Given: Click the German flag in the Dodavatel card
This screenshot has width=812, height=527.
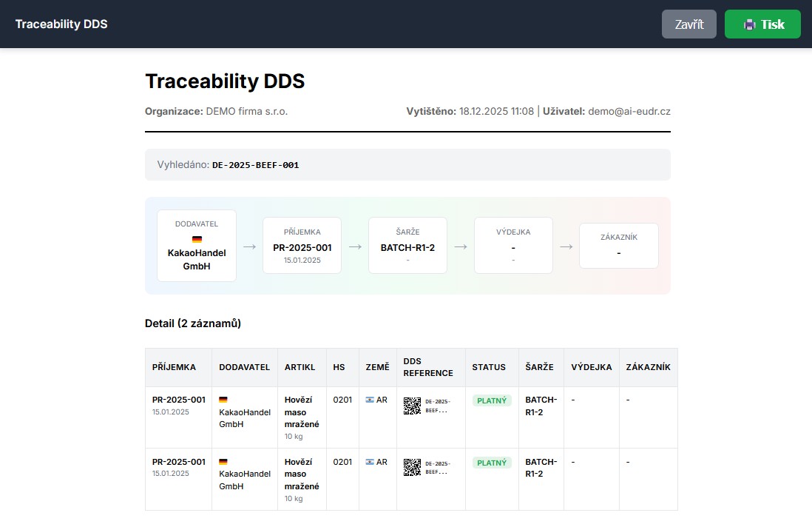Looking at the screenshot, I should [x=197, y=240].
